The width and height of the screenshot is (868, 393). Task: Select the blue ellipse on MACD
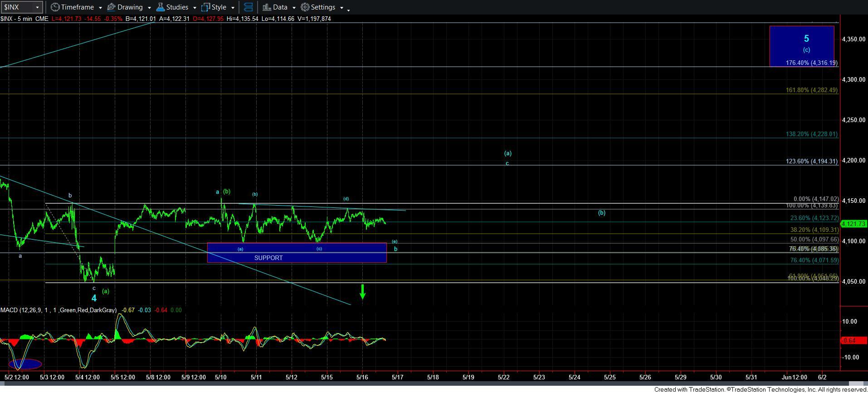[x=25, y=364]
